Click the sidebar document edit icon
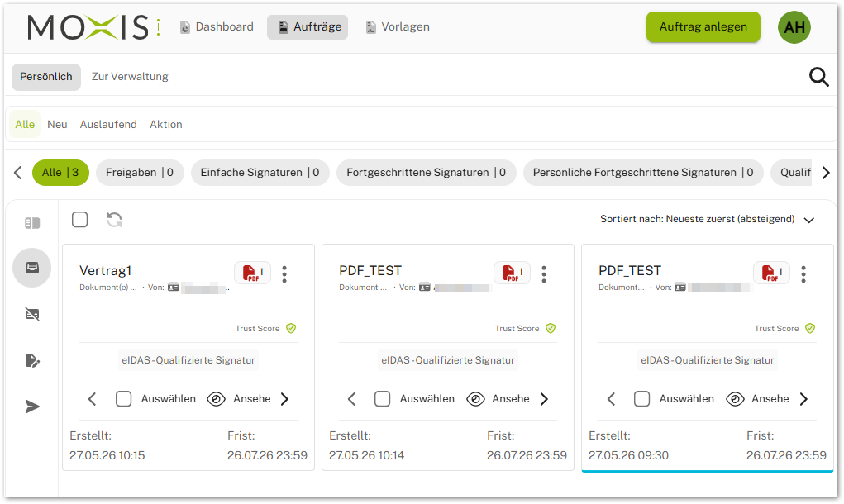 tap(32, 360)
